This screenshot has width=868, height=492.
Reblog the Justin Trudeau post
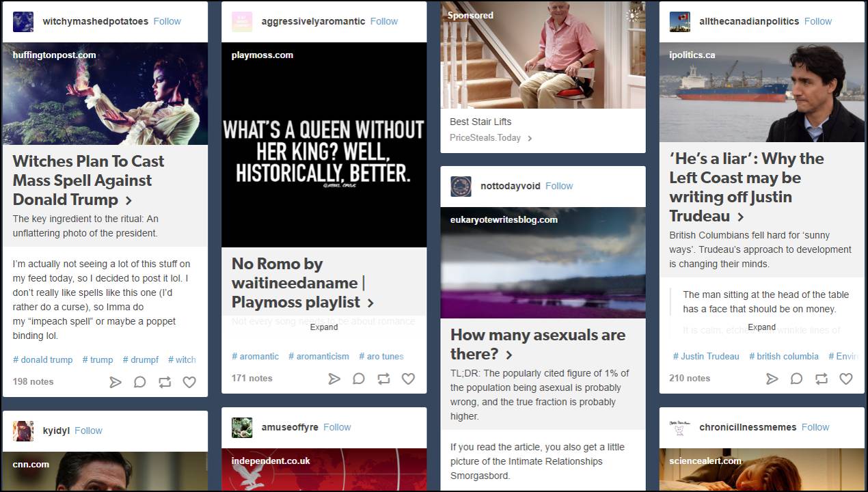[x=822, y=379]
